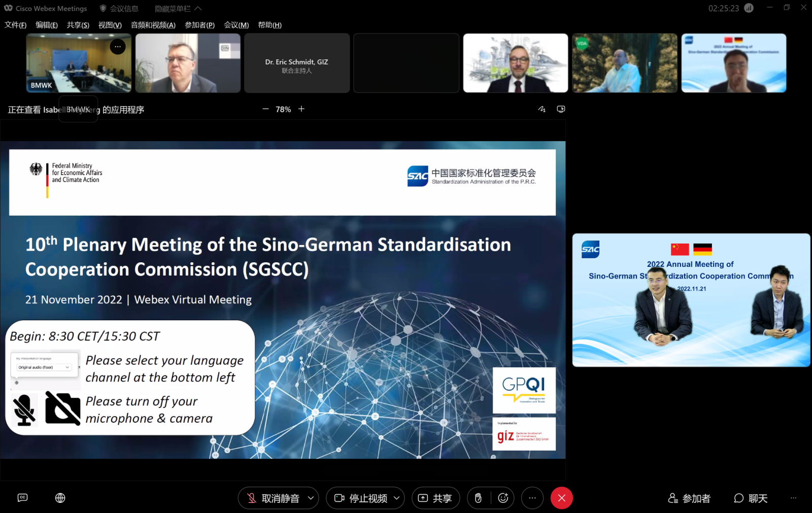Open the 音频和视频(A) menu

coord(153,25)
